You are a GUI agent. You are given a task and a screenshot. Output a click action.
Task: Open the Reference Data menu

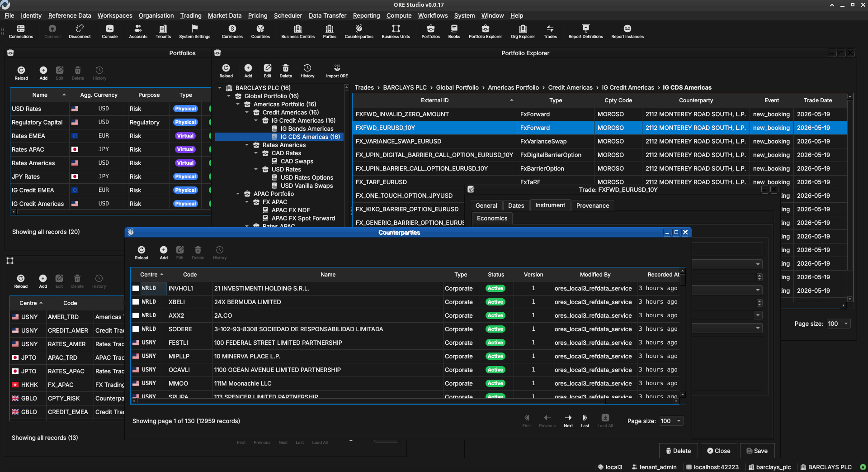pos(70,15)
